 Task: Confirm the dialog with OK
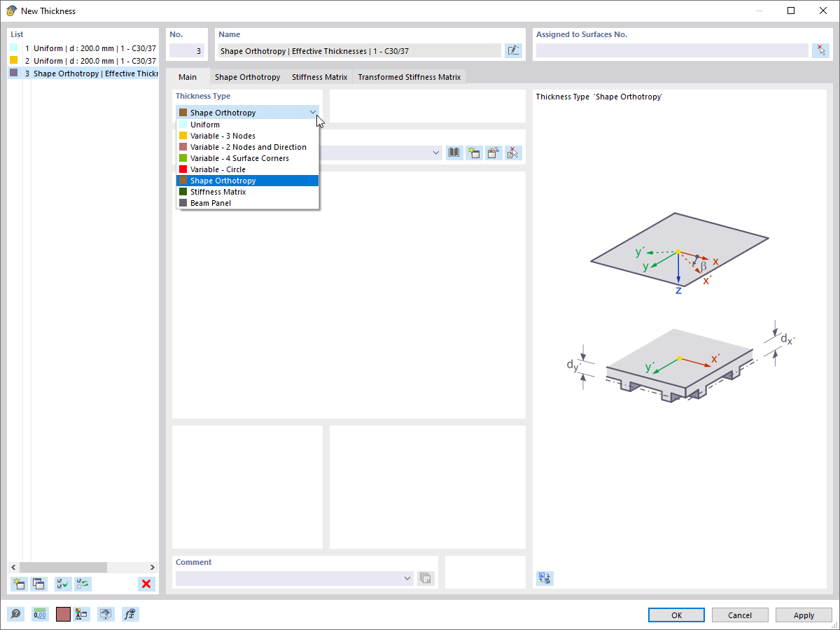click(x=676, y=615)
